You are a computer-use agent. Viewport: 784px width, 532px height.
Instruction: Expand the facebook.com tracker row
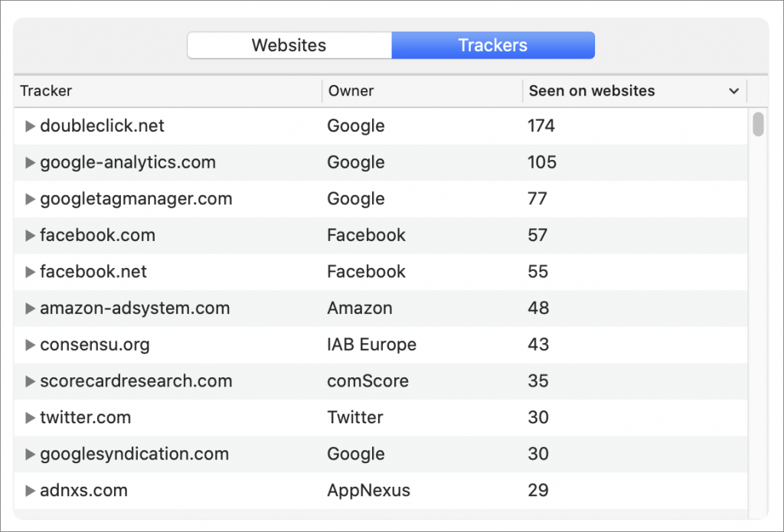pyautogui.click(x=30, y=235)
